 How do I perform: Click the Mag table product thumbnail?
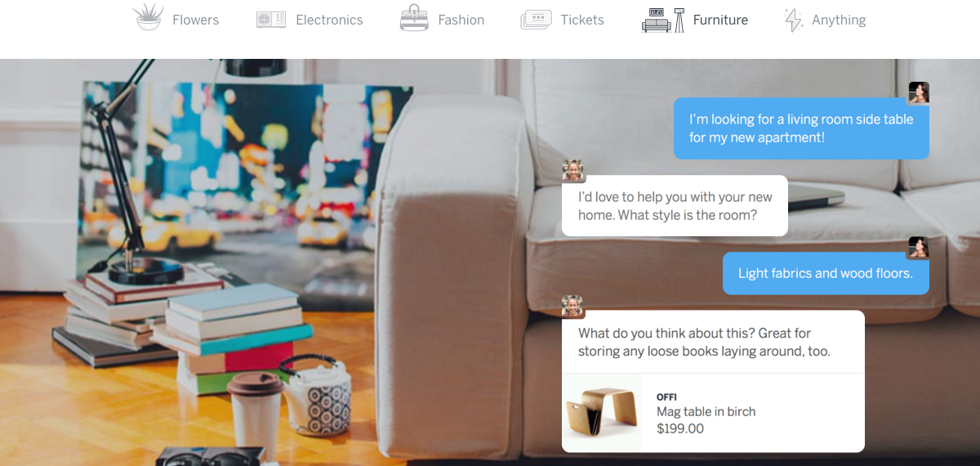pyautogui.click(x=602, y=412)
